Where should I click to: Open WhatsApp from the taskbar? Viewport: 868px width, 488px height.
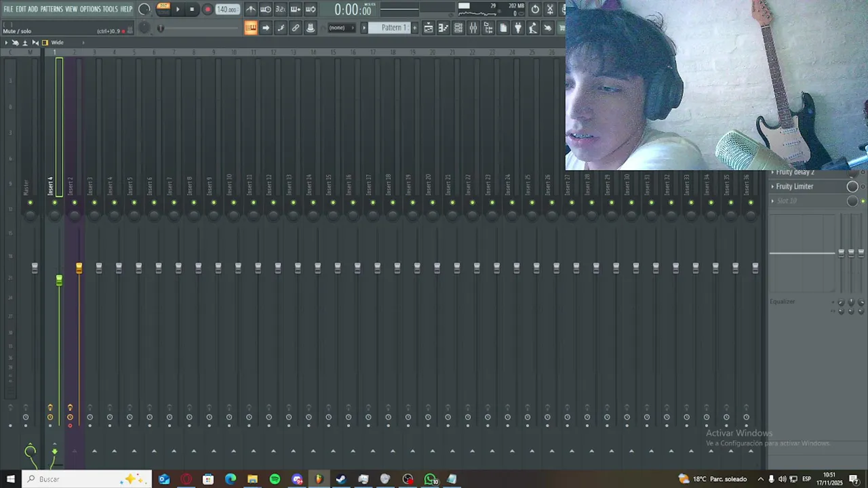click(x=430, y=479)
